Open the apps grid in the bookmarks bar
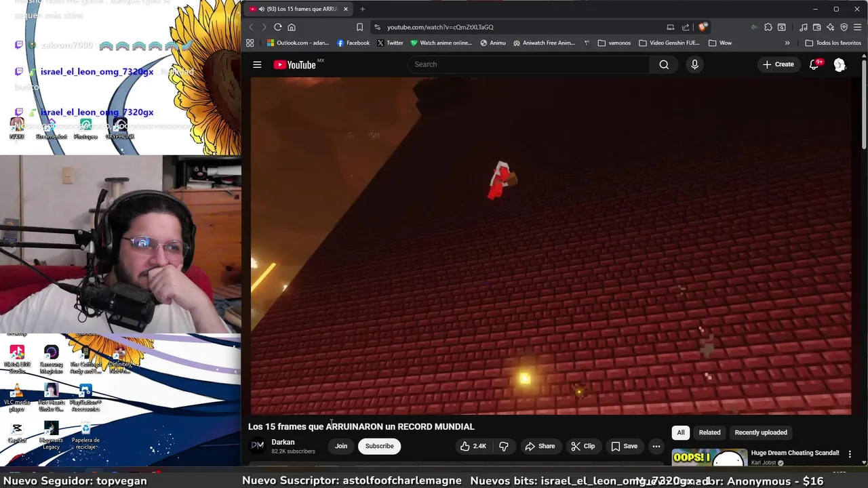The image size is (868, 488). [250, 43]
